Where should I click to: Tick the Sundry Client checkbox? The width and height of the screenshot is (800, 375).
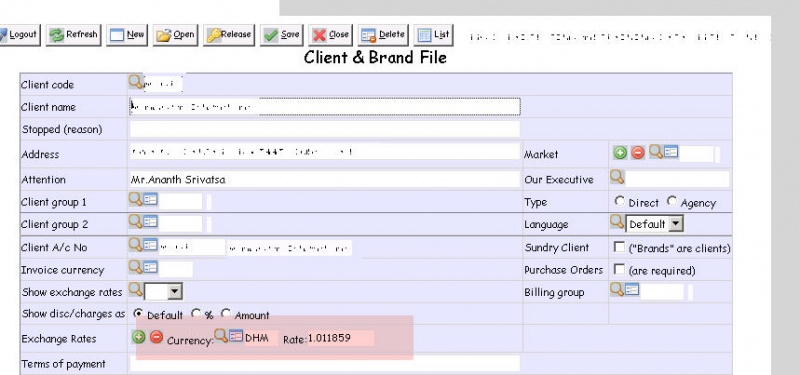click(619, 247)
